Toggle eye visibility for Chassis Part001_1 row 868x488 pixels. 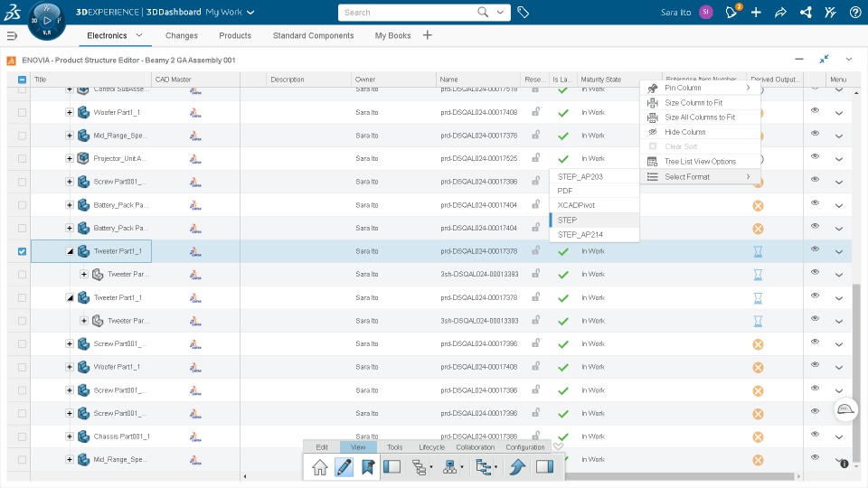click(815, 435)
